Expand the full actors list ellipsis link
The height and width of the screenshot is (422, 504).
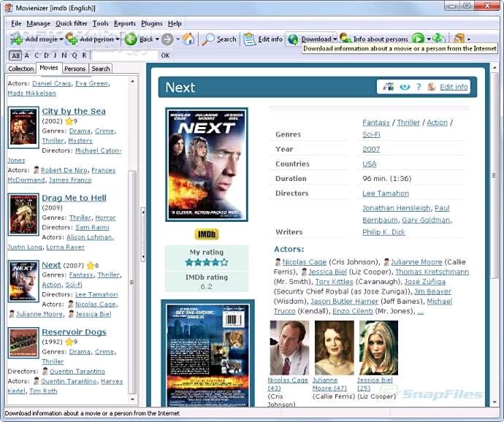[420, 312]
